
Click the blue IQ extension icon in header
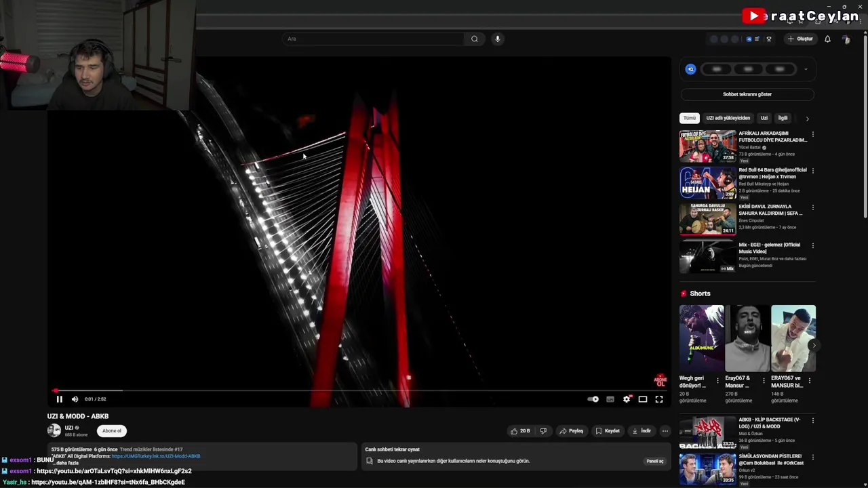click(x=749, y=39)
